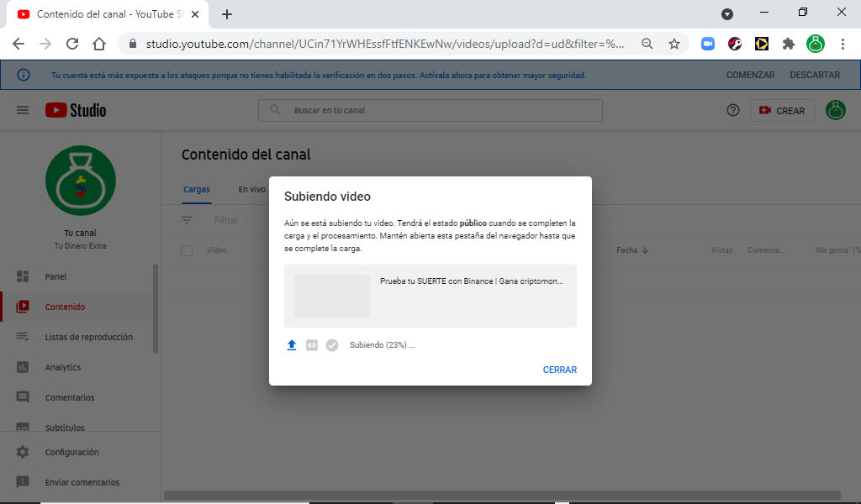Click the browser forward arrow

coord(45,44)
